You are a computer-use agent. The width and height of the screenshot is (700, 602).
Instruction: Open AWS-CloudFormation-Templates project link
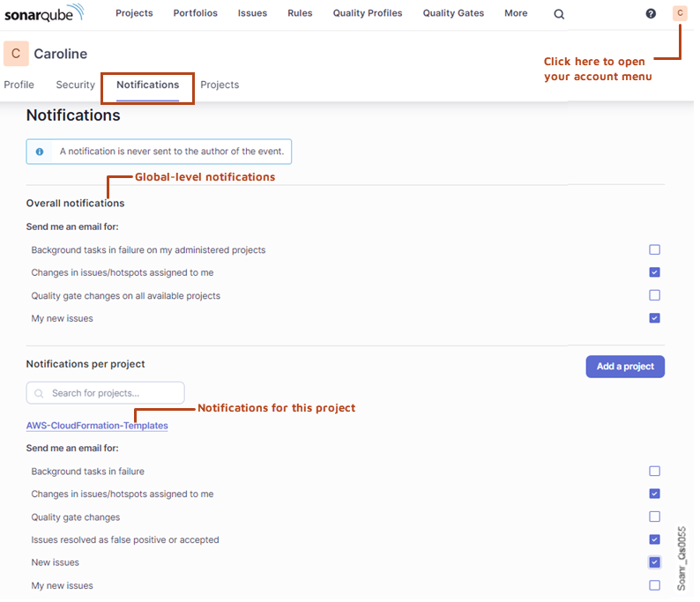point(97,426)
